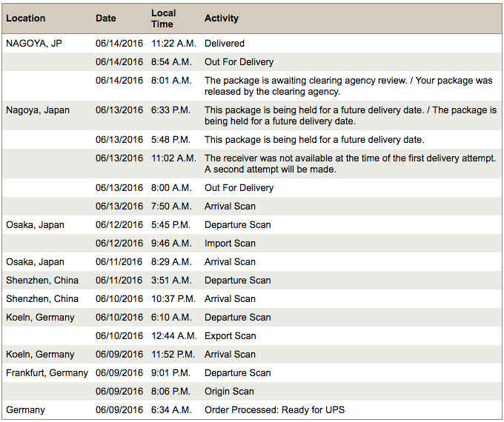Screen dimensions: 504x422
Task: Click NAGOYA, JP location cell
Action: click(x=34, y=44)
